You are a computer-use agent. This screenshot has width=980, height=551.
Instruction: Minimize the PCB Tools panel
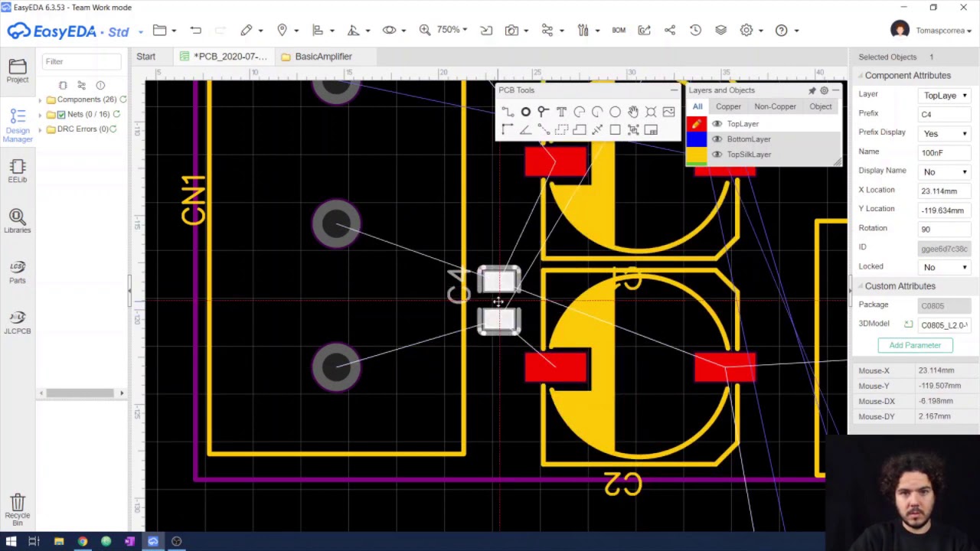coord(674,90)
